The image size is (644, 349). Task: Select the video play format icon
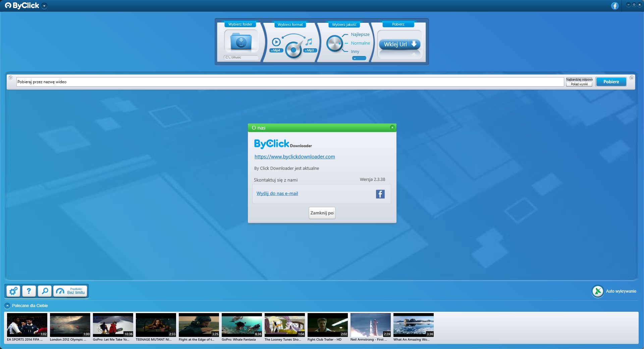point(276,42)
